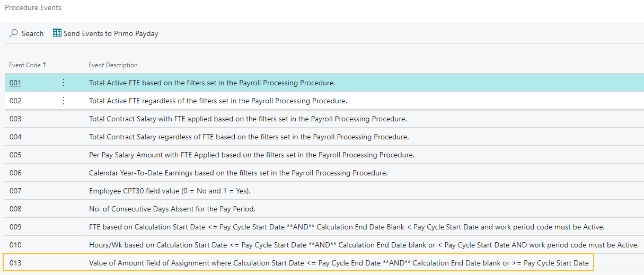Image resolution: width=644 pixels, height=275 pixels.
Task: Select the Per Pay Salary Amount row 005
Action: click(x=251, y=155)
